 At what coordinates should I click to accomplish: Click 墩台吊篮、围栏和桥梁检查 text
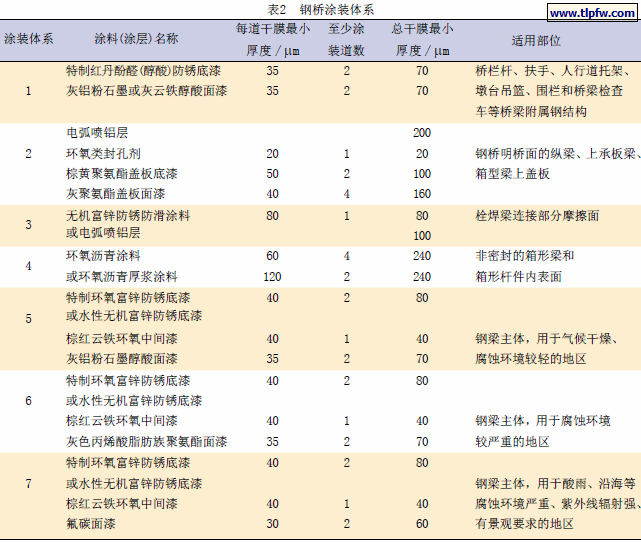click(549, 91)
